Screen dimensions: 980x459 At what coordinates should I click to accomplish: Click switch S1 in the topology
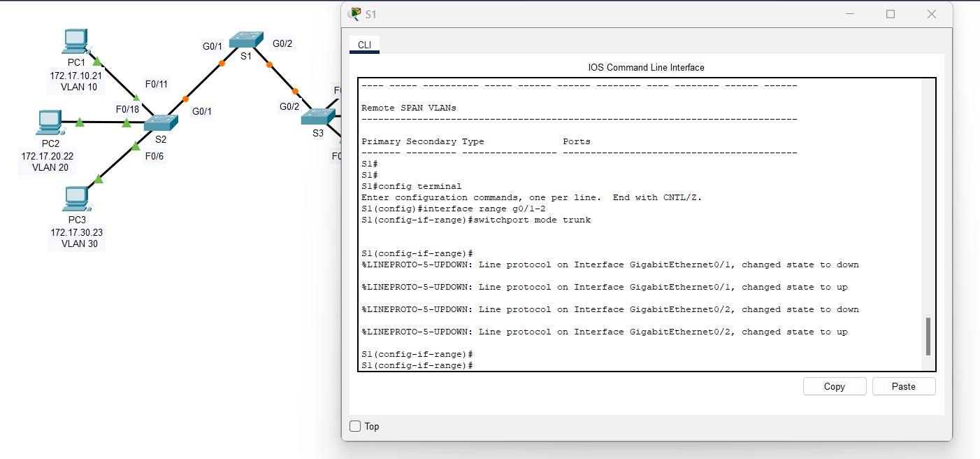pos(247,40)
